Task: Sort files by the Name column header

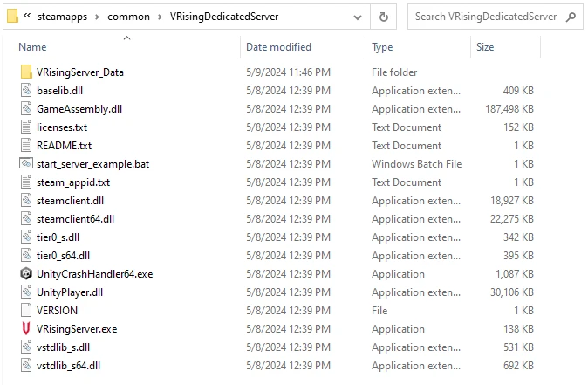Action: 32,47
